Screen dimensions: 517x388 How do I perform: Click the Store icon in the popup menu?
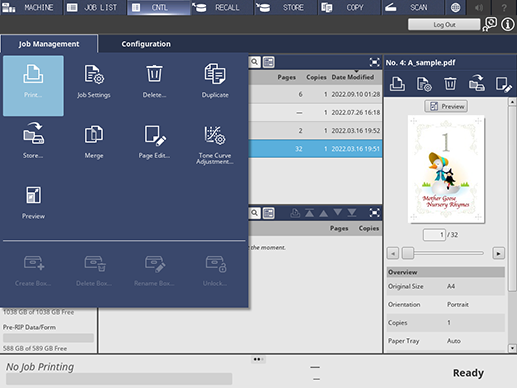click(33, 140)
